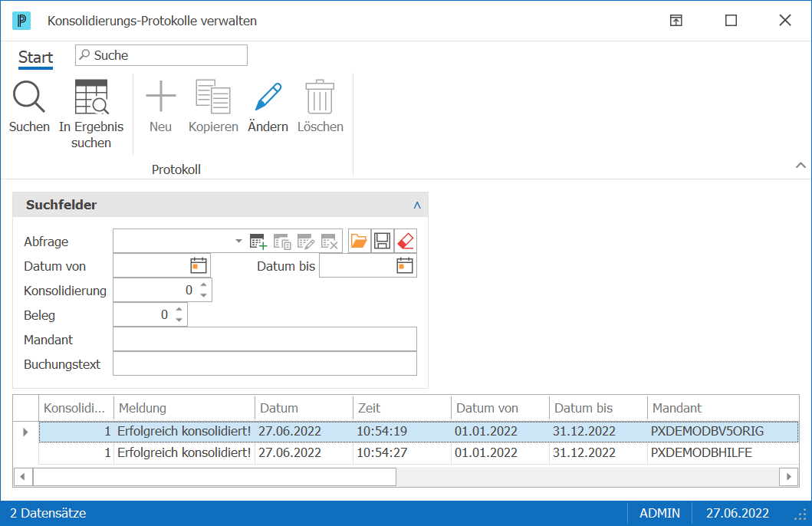Focus the Buchungstext search field
The image size is (812, 526).
pyautogui.click(x=265, y=363)
